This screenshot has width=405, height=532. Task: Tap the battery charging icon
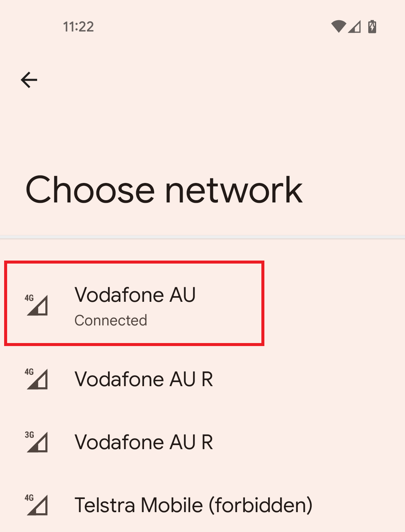[x=372, y=27]
